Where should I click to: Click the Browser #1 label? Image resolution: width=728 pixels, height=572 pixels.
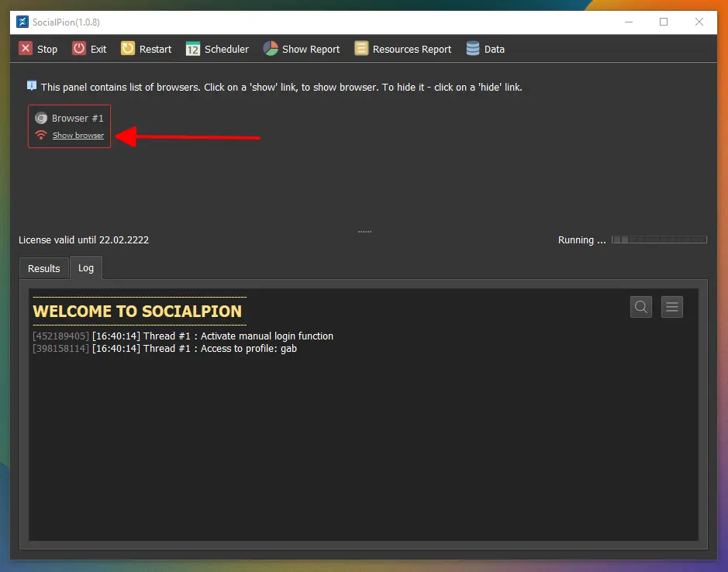(78, 119)
